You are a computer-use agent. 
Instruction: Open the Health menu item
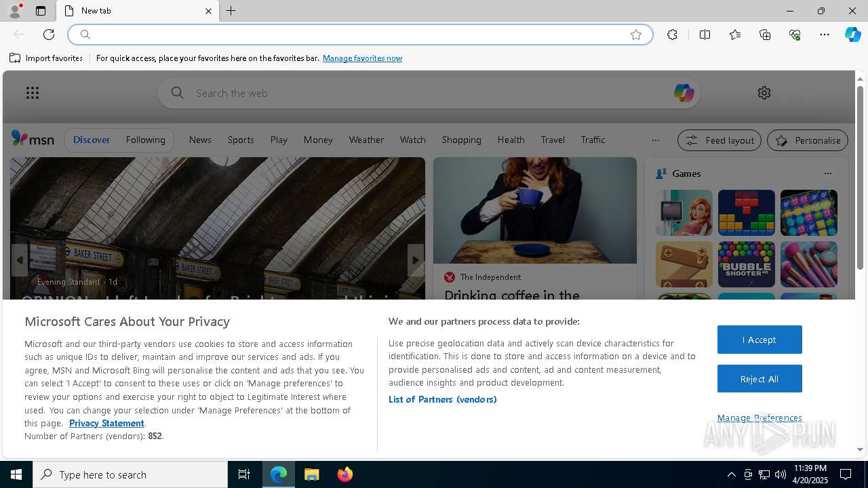(x=511, y=140)
